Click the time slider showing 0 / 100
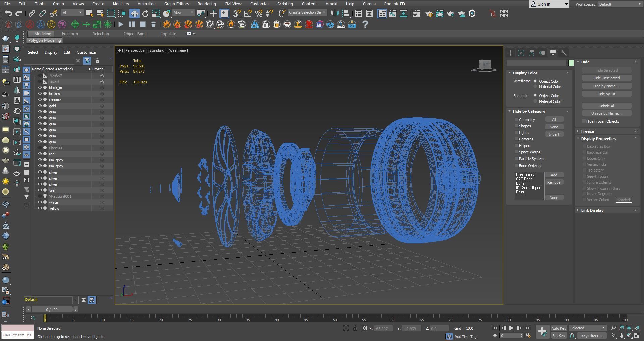This screenshot has height=341, width=644. [52, 309]
